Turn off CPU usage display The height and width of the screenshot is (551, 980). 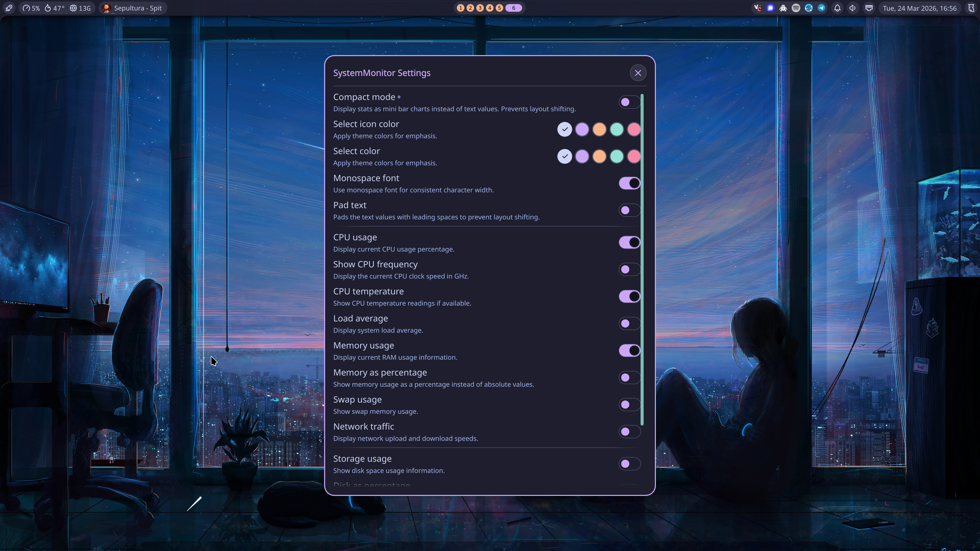pyautogui.click(x=629, y=242)
